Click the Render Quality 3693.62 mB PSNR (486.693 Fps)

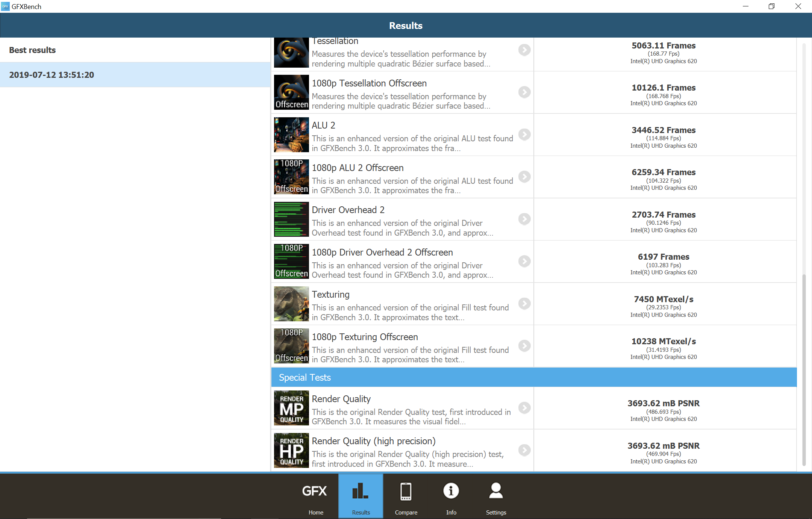(x=664, y=404)
